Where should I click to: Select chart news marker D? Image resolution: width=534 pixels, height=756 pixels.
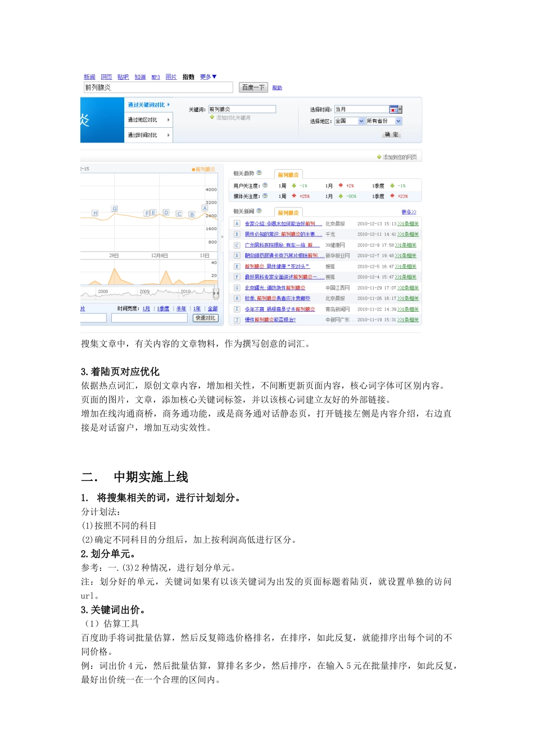(x=166, y=213)
